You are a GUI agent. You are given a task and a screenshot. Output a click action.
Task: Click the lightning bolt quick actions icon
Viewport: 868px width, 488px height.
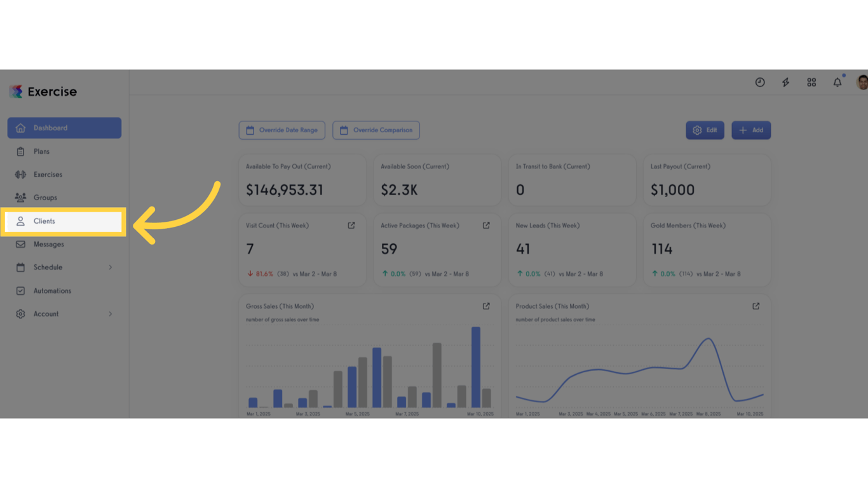(786, 83)
